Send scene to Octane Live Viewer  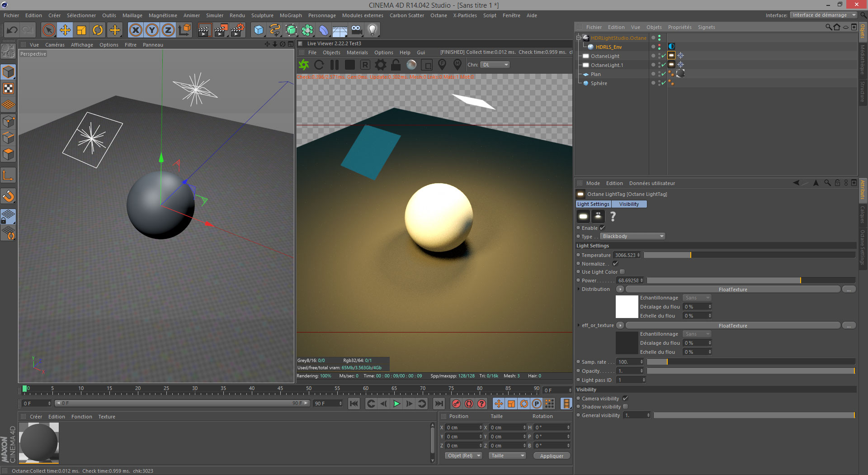304,65
